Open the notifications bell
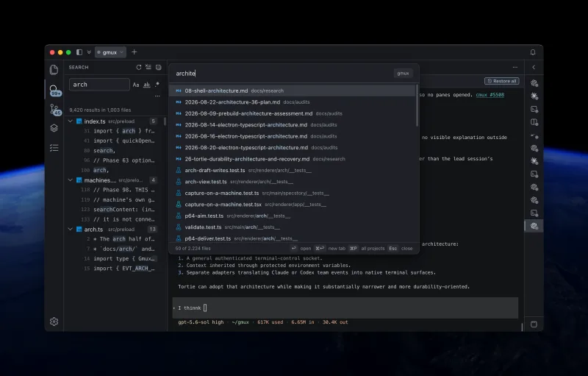The height and width of the screenshot is (376, 588). (533, 52)
